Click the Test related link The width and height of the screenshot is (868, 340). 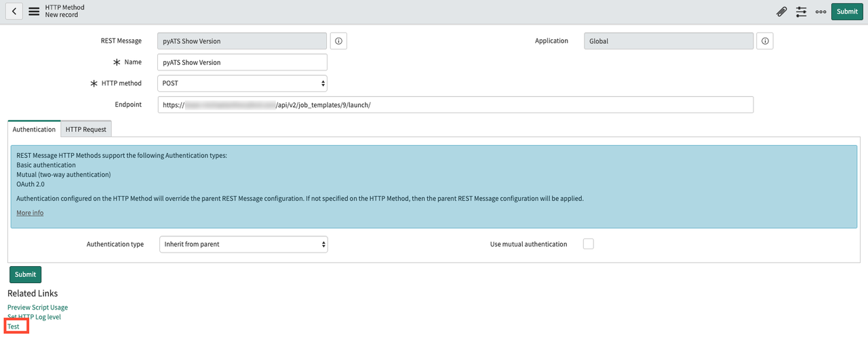tap(14, 326)
